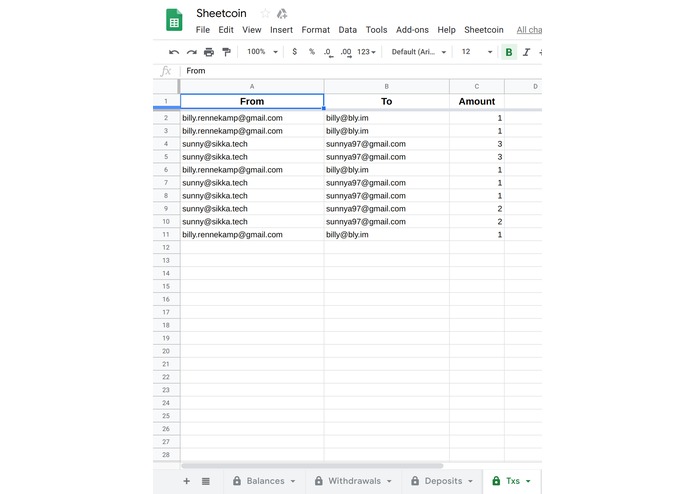Open the Help menu
The image size is (695, 494).
[446, 30]
